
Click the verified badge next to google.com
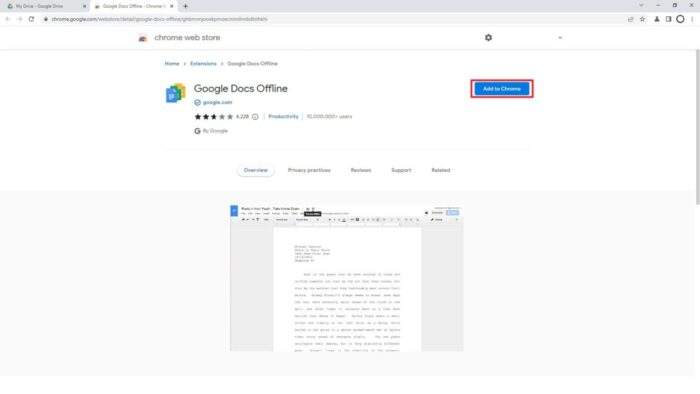coord(197,103)
